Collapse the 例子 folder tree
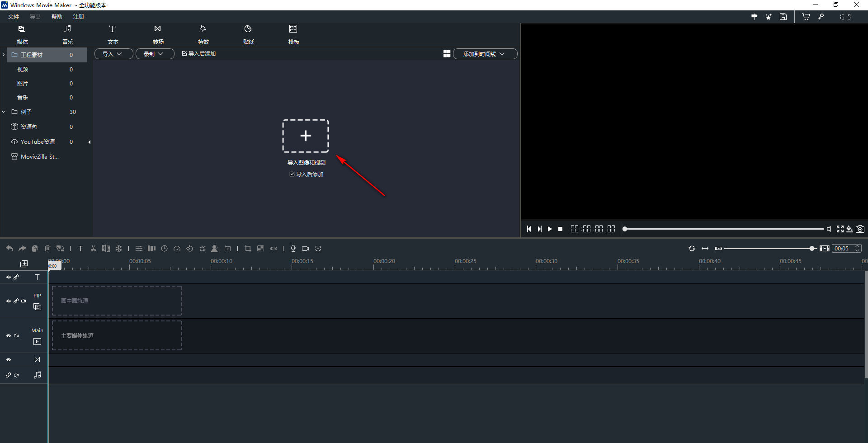This screenshot has height=443, width=868. click(4, 112)
